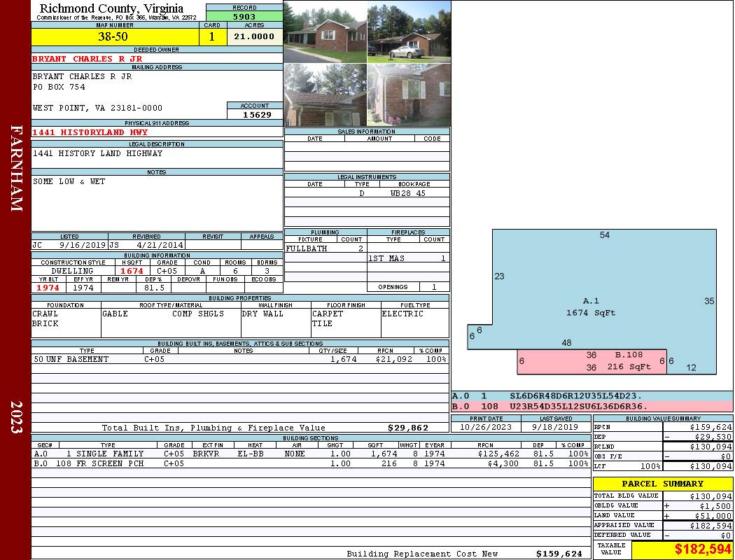Click DEP value $29,530
Image resolution: width=735 pixels, height=560 pixels.
[713, 437]
